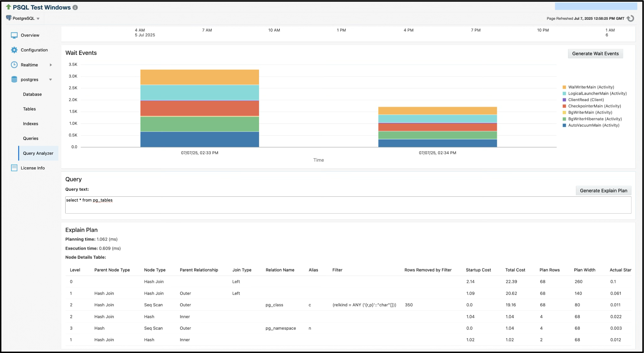
Task: Click the Generate Explain Plan button
Action: [603, 190]
